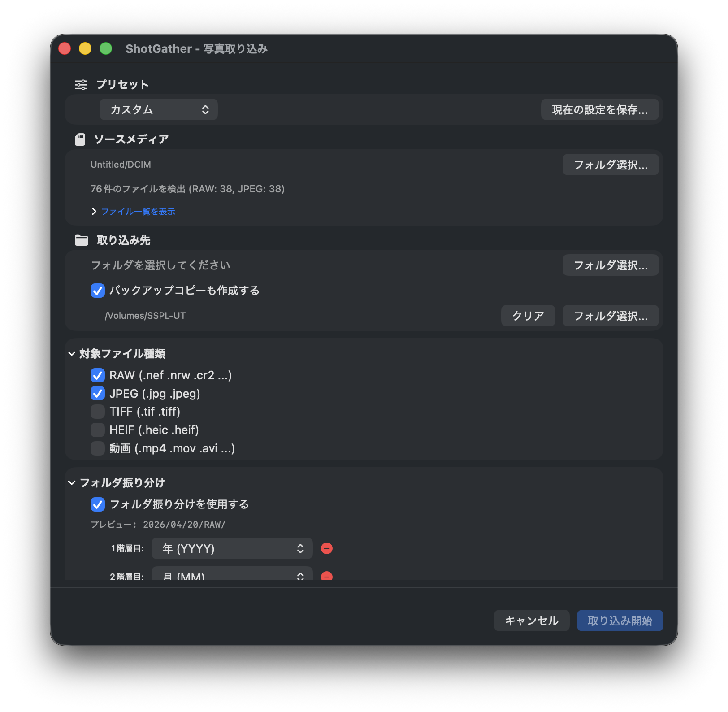Viewport: 728px width, 712px height.
Task: Click the SD card icon beside ソースメディア
Action: click(81, 139)
